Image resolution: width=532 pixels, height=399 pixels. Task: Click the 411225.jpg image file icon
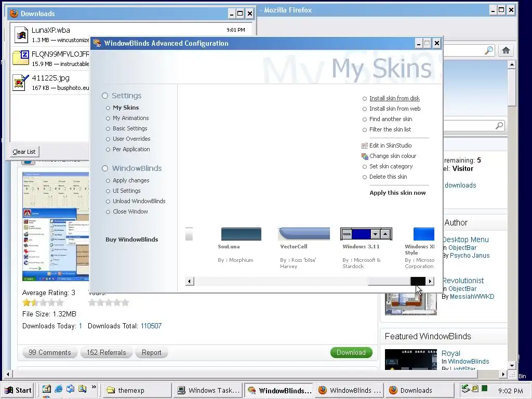click(x=21, y=83)
